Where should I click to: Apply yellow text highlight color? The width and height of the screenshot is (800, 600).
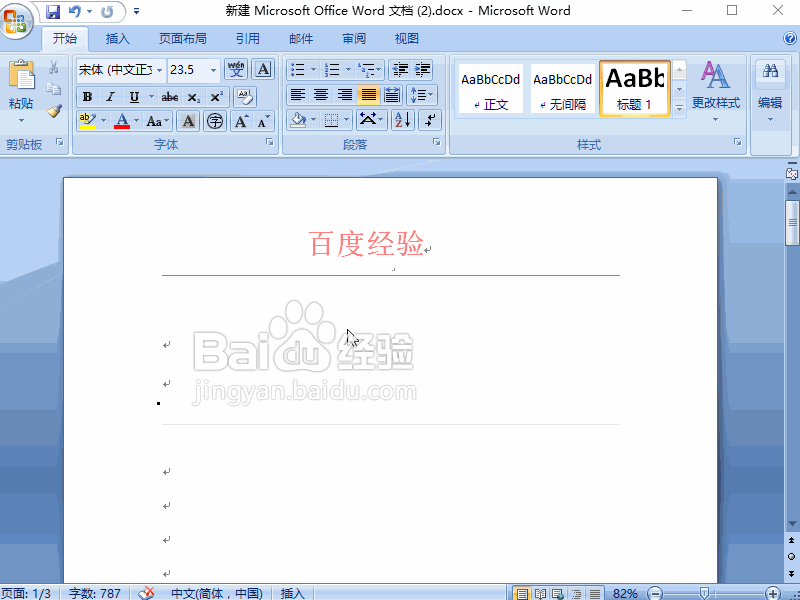88,121
